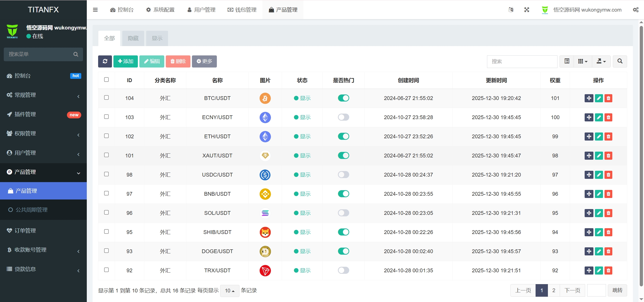Click the drag-move icon for XAUT/USDT row
Screen dimensions: 644x302
pyautogui.click(x=589, y=156)
